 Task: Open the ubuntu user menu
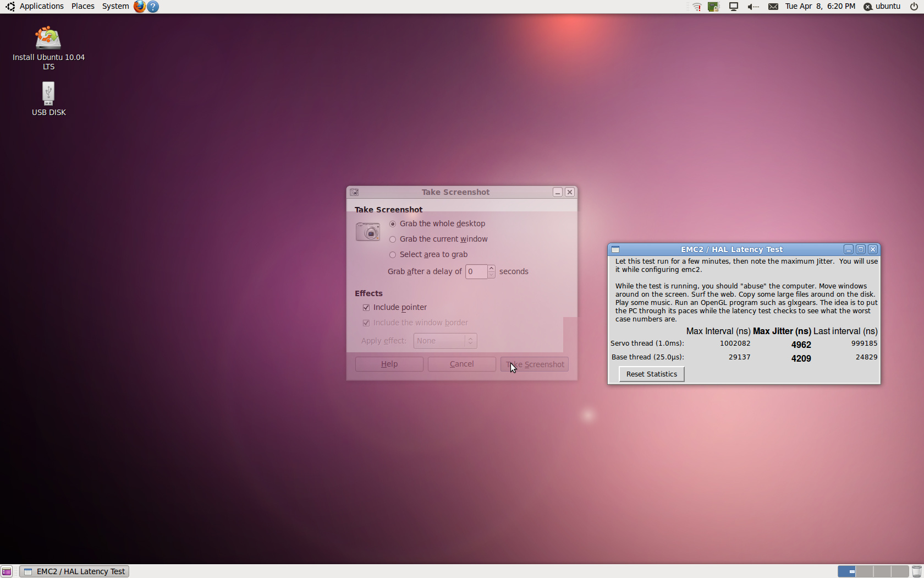click(x=882, y=7)
